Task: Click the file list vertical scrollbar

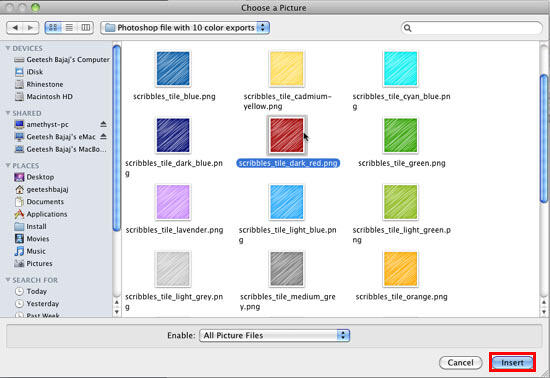Action: click(x=544, y=139)
